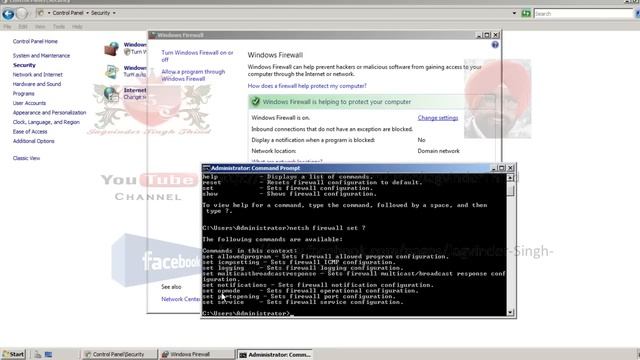The image size is (640, 360).
Task: Open the address bar history dropdown arrow
Action: coord(514,13)
